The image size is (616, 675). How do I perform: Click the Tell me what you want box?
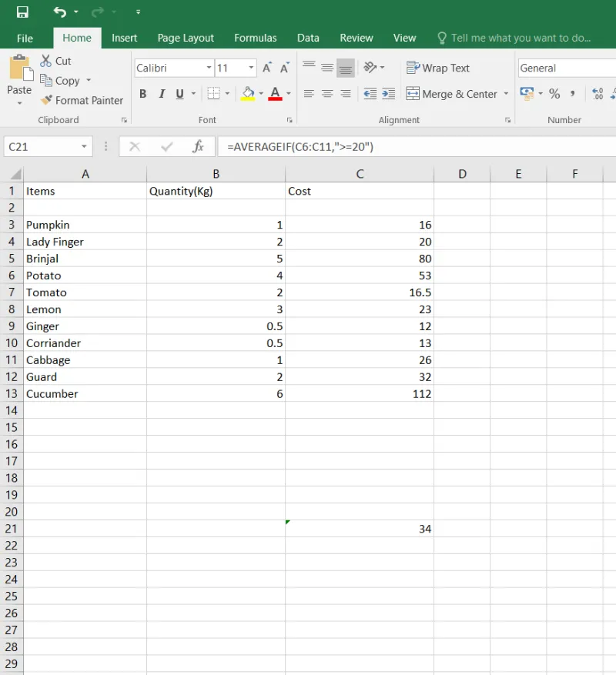[514, 38]
